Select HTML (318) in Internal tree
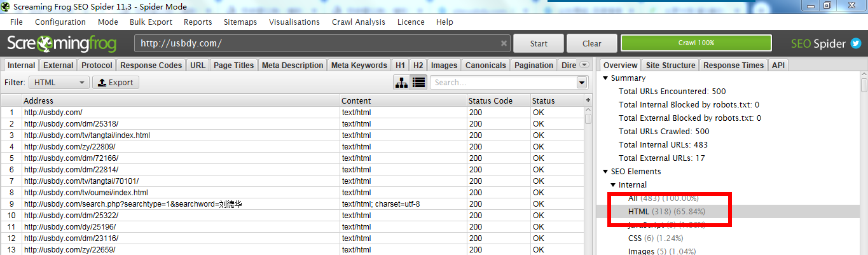Viewport: 868px width, 255px height. (x=666, y=212)
